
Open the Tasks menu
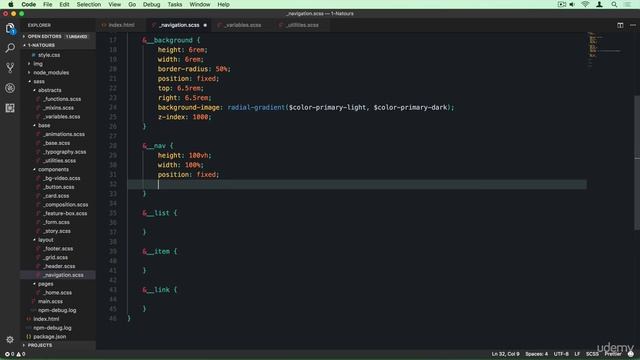(175, 4)
